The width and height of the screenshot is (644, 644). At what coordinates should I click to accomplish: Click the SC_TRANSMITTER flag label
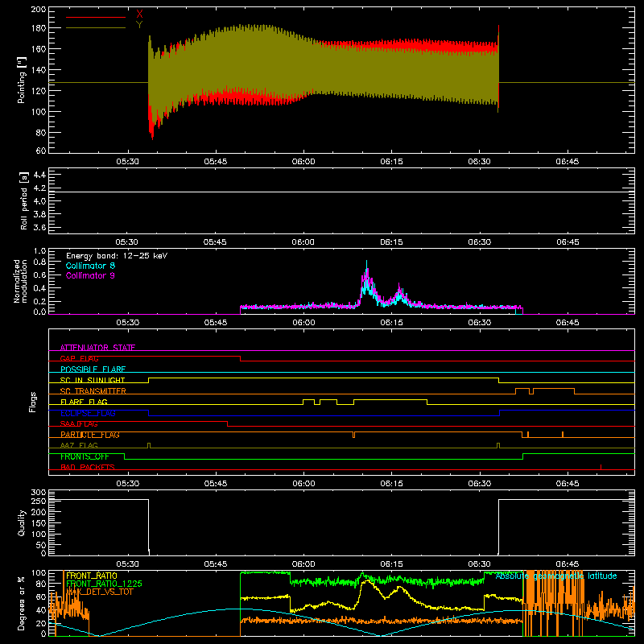pos(93,391)
